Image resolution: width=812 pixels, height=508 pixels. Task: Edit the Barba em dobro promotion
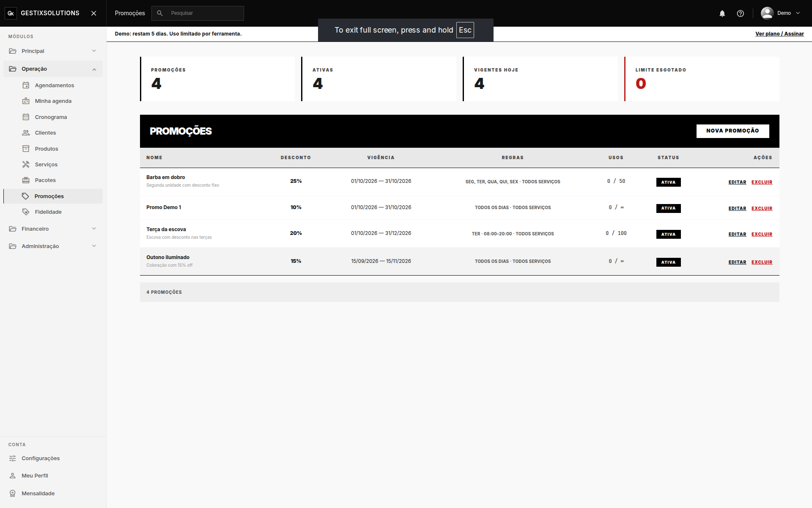(x=737, y=182)
